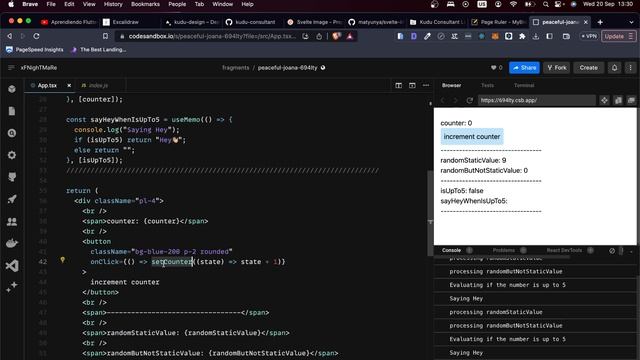Open the History menu in menu bar
This screenshot has width=640, height=360.
point(113,4)
